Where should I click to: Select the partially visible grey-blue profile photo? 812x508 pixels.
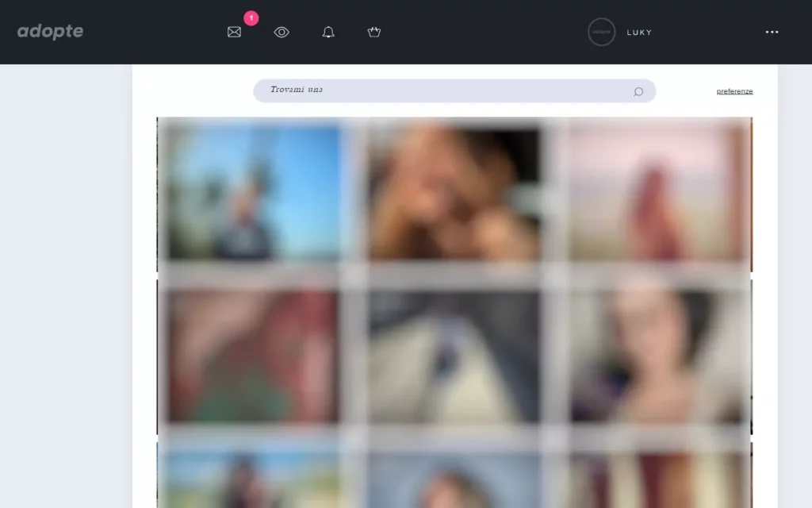pos(454,479)
